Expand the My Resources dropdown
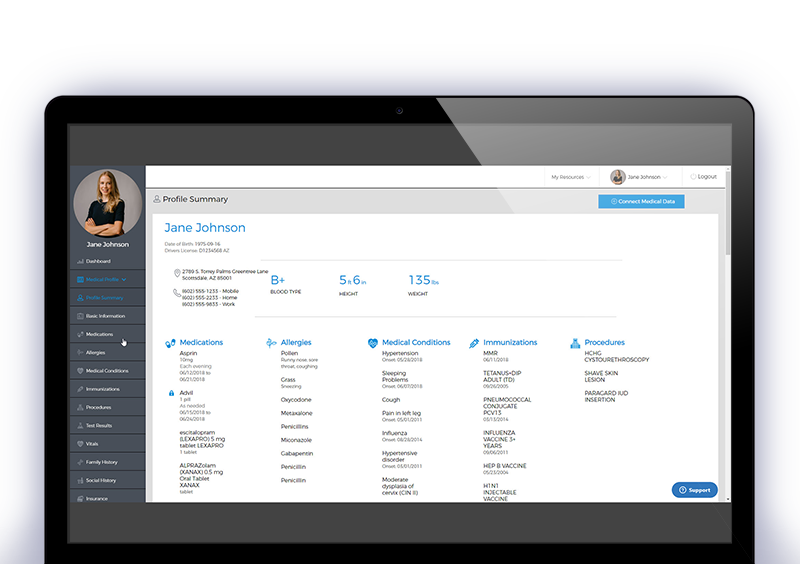The image size is (800, 564). [x=570, y=177]
